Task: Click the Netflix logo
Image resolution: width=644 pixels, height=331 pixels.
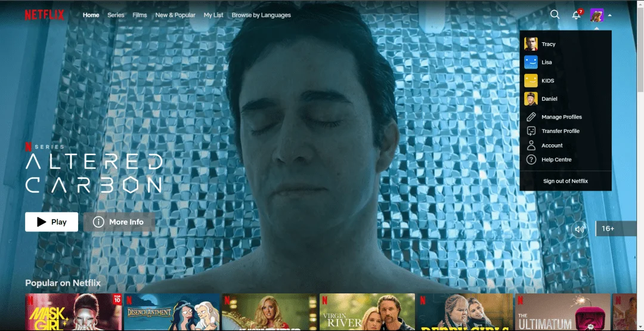Action: pyautogui.click(x=44, y=15)
